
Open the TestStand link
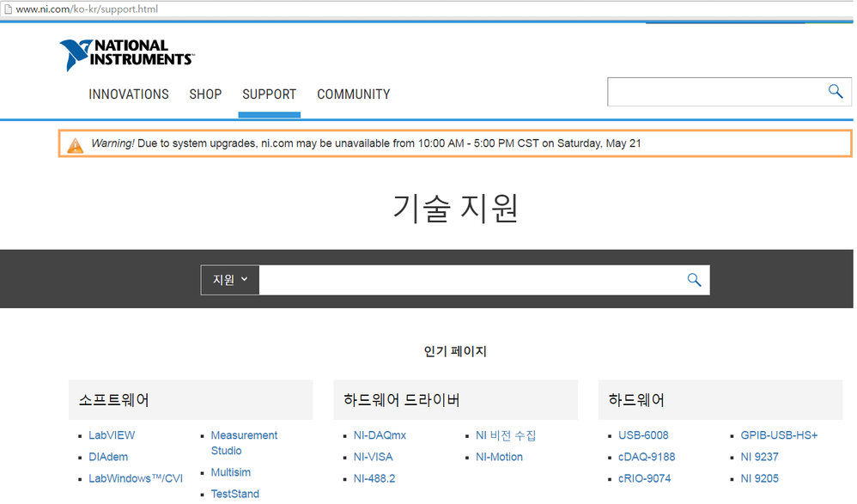click(x=235, y=494)
